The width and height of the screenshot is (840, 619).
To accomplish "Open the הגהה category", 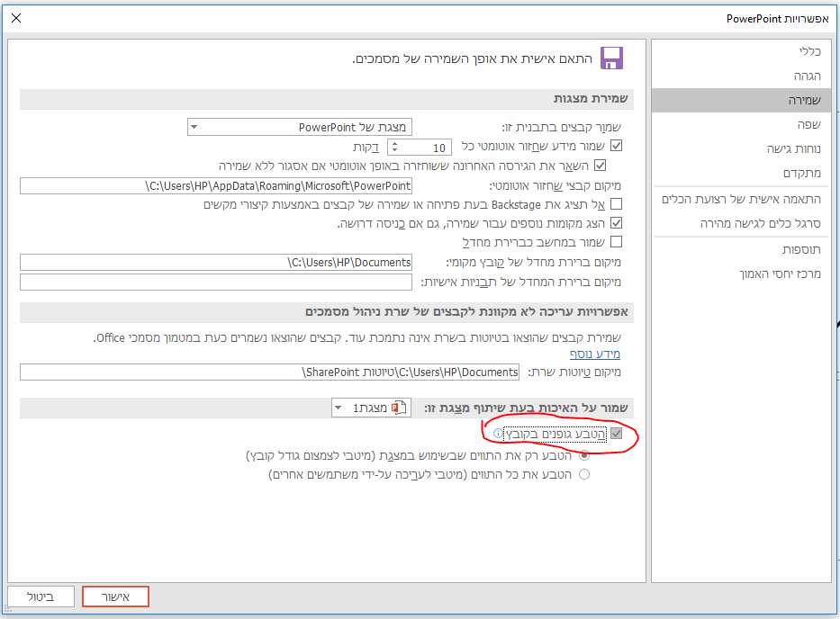I will (x=741, y=76).
